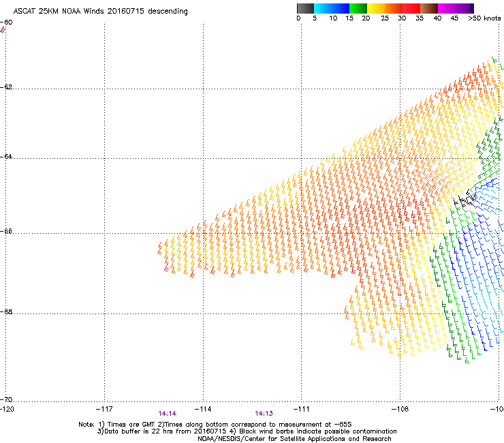The width and height of the screenshot is (504, 443).
Task: Click the longitude label -120
Action: 7,409
